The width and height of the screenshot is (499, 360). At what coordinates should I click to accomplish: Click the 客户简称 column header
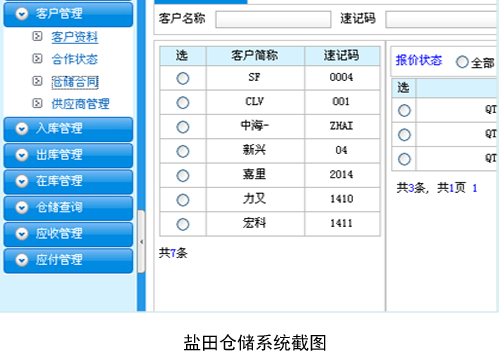click(x=255, y=56)
